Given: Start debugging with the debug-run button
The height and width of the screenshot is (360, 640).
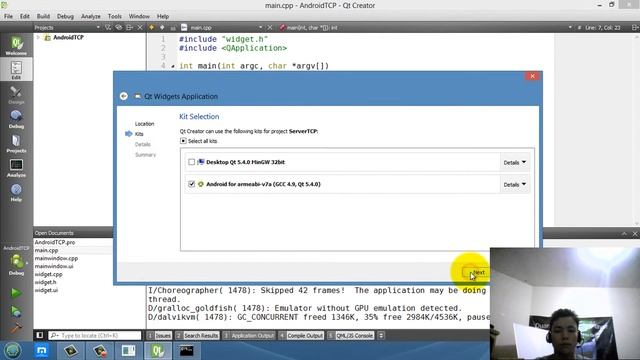Looking at the screenshot, I should 16,311.
